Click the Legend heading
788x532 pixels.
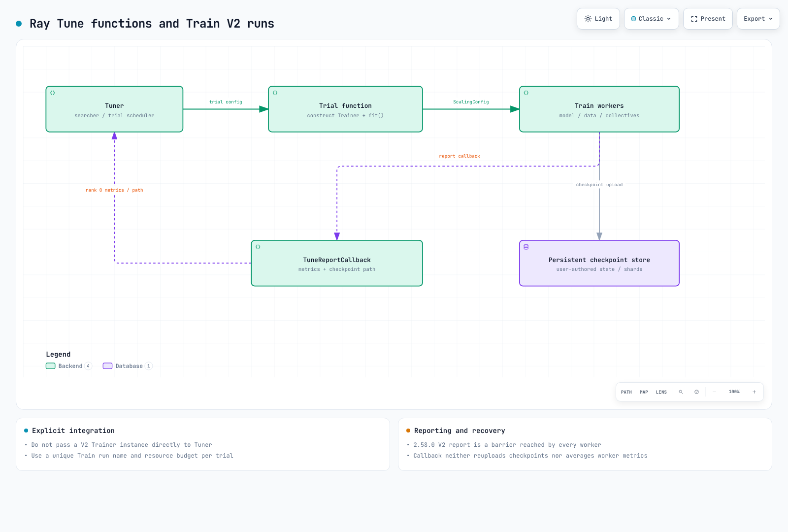[x=58, y=354]
